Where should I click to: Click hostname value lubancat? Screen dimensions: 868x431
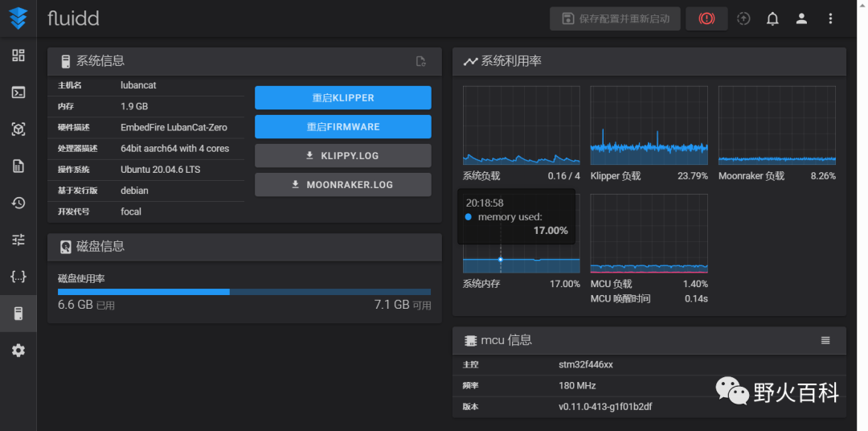[138, 85]
